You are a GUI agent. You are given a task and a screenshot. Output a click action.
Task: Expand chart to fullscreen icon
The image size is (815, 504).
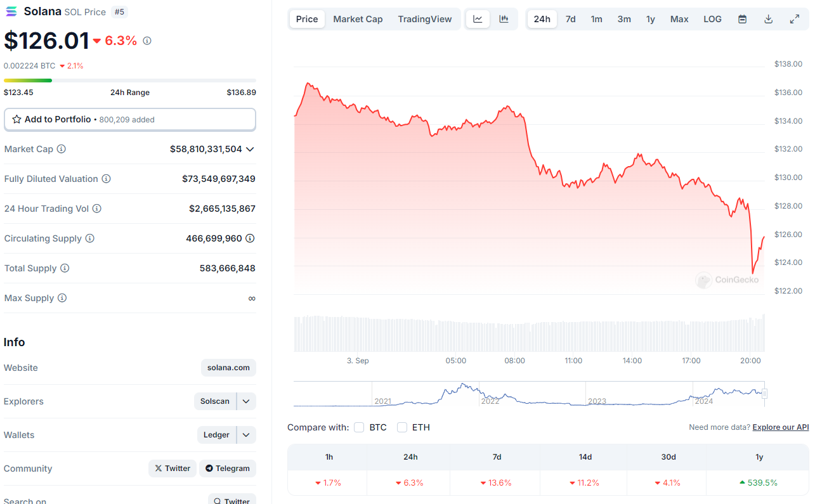click(794, 19)
